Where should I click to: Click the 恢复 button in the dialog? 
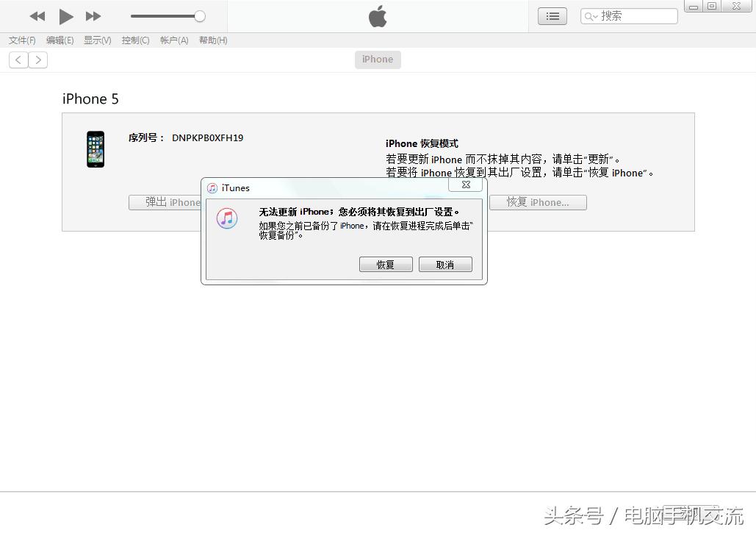pyautogui.click(x=386, y=264)
